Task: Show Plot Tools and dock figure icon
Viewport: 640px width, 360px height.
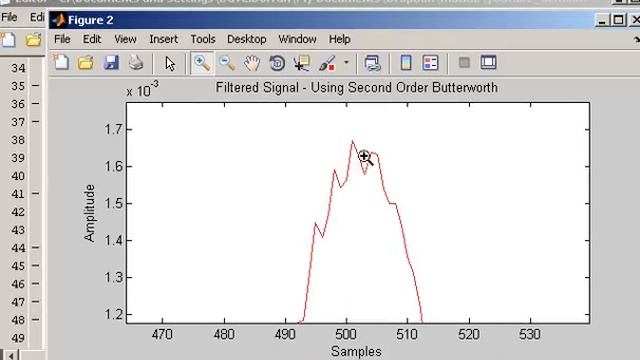Action: click(488, 62)
